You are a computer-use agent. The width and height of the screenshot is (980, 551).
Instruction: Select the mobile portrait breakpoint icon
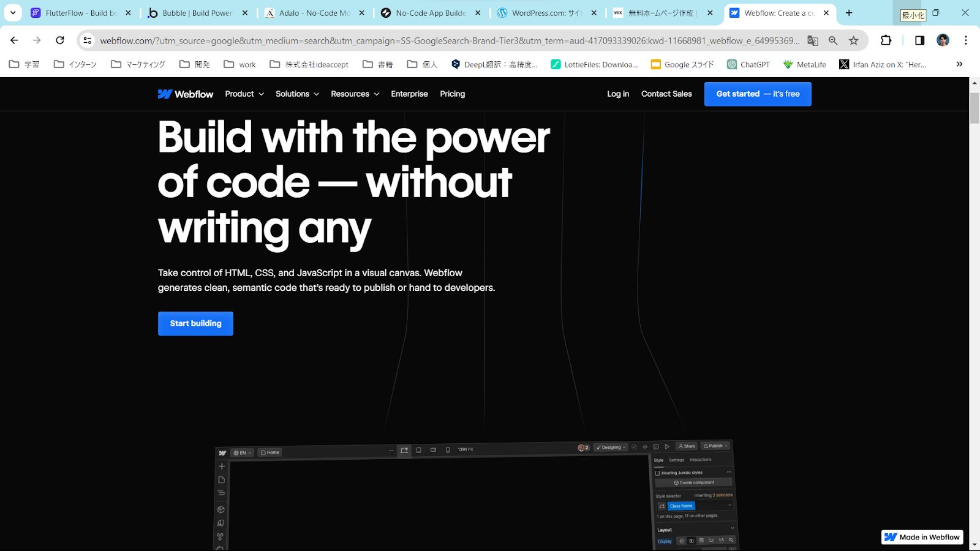(x=448, y=450)
